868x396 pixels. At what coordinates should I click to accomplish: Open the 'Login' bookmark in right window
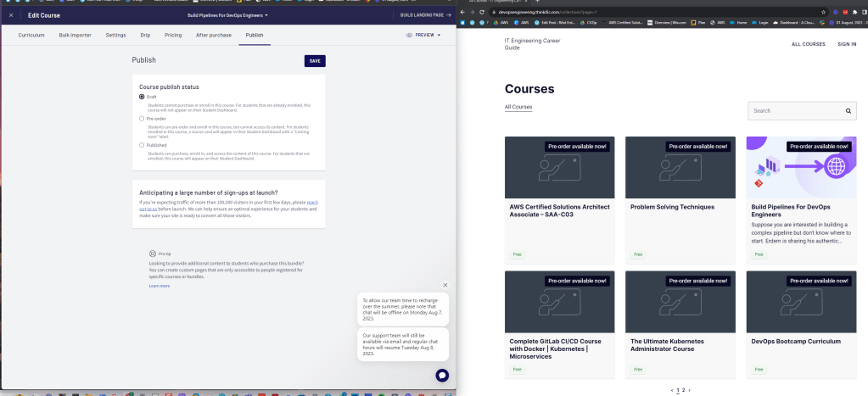pos(759,23)
